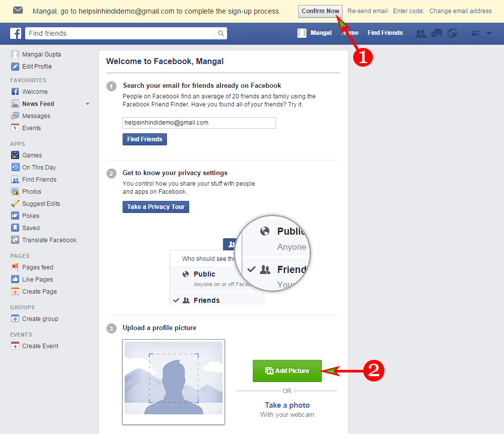Click Enter code link

click(408, 11)
